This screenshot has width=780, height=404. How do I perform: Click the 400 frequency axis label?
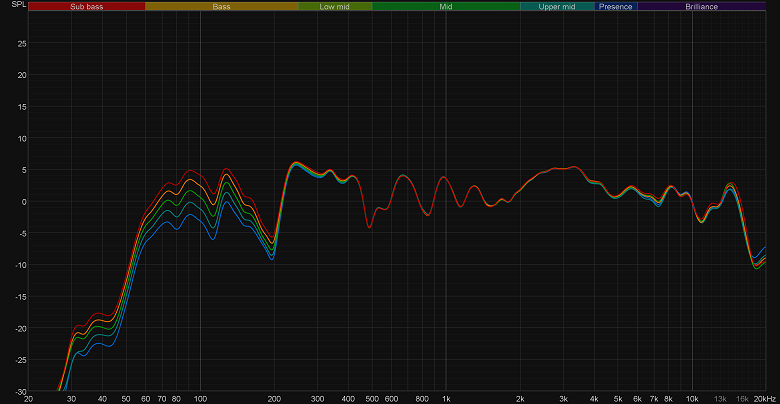click(348, 399)
